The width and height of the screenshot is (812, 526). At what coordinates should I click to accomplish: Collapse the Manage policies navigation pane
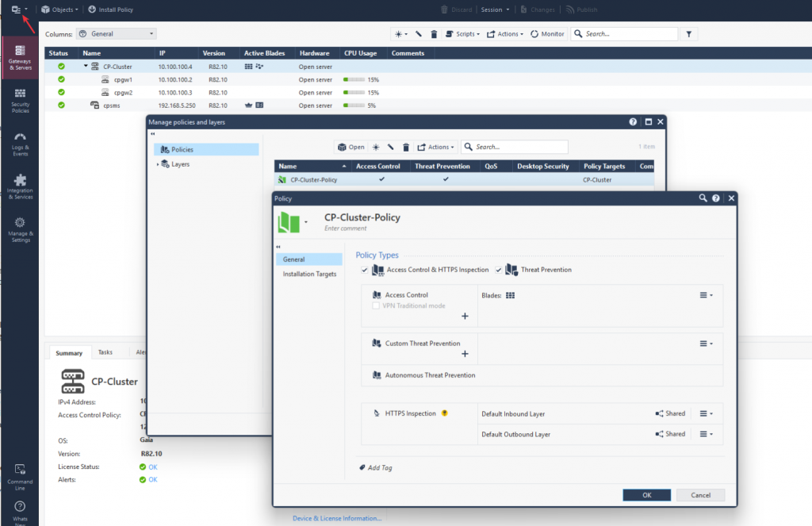click(153, 134)
